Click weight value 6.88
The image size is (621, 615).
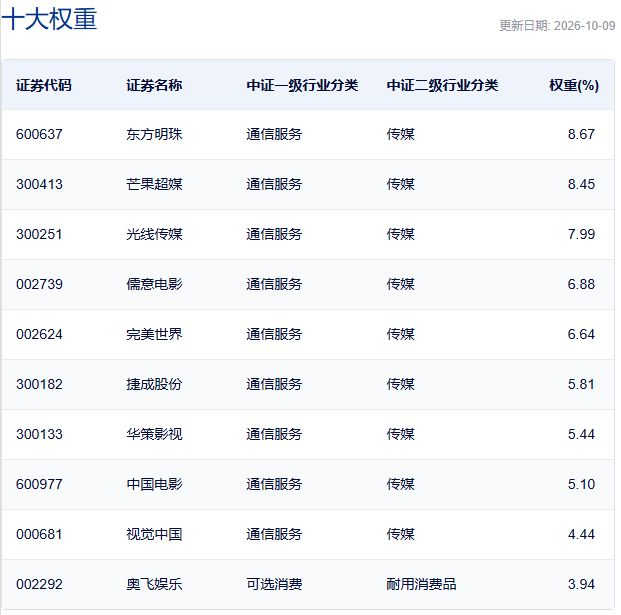click(581, 284)
